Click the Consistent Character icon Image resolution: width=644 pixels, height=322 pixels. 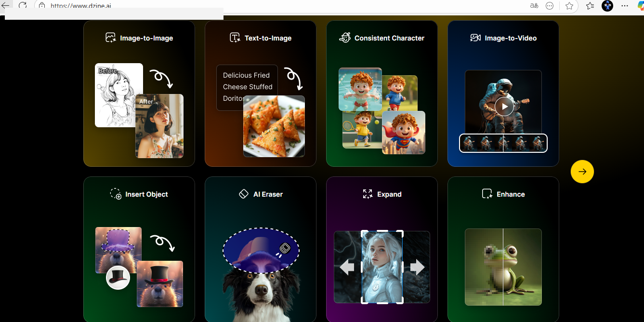345,38
